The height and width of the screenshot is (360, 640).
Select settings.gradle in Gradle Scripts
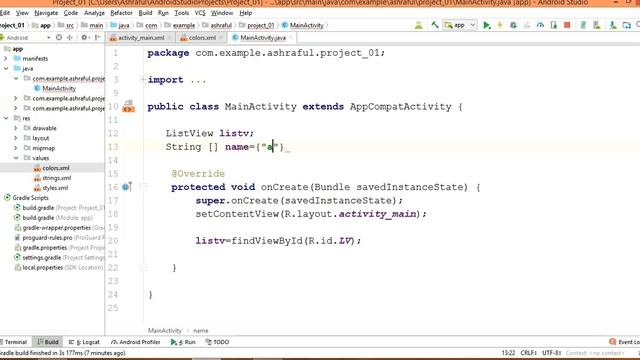pos(42,258)
